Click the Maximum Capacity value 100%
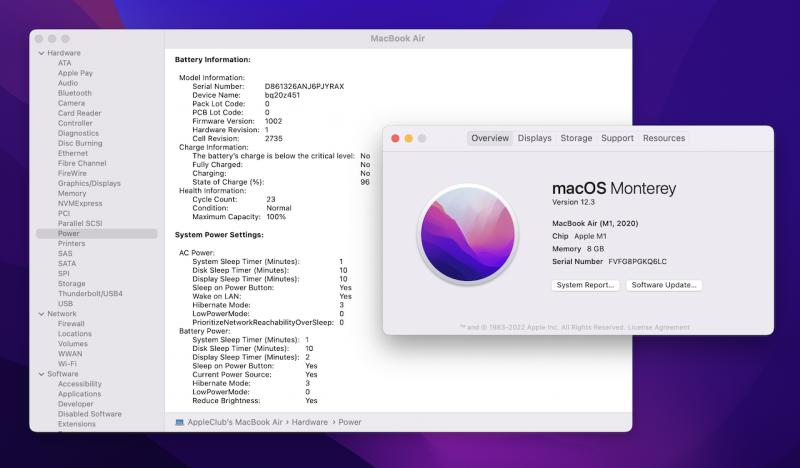The height and width of the screenshot is (468, 800). 276,217
